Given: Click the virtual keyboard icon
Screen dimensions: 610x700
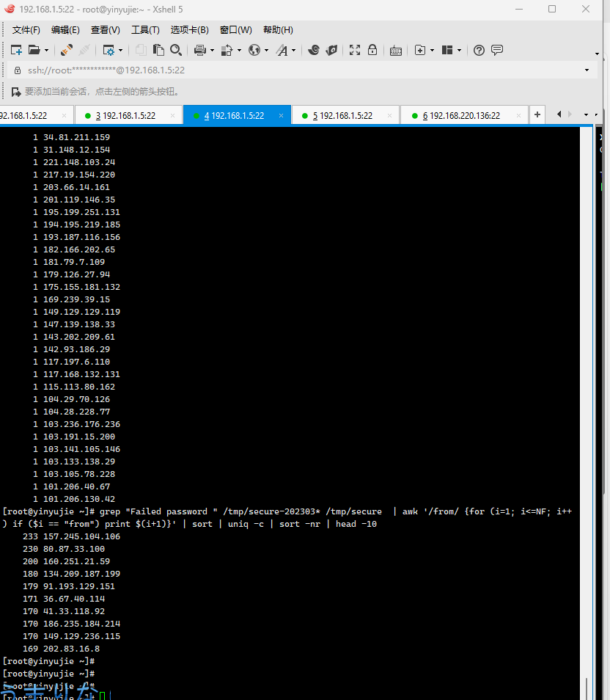Looking at the screenshot, I should pos(396,51).
